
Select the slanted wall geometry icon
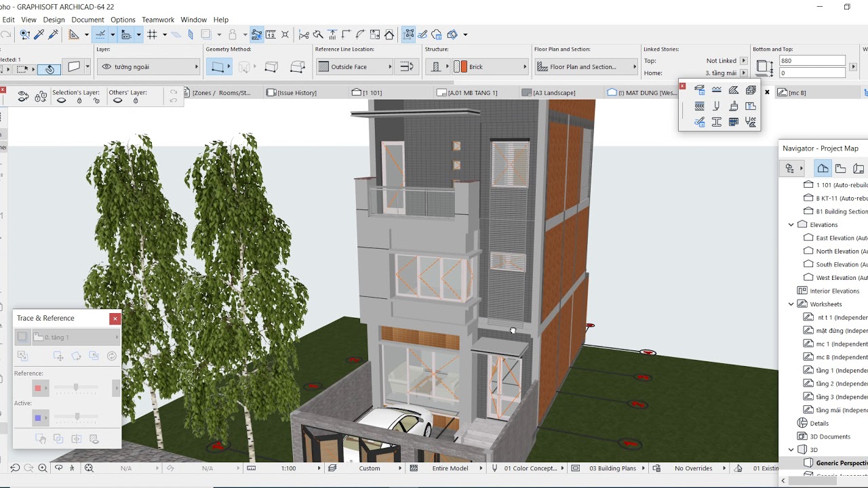[x=271, y=66]
